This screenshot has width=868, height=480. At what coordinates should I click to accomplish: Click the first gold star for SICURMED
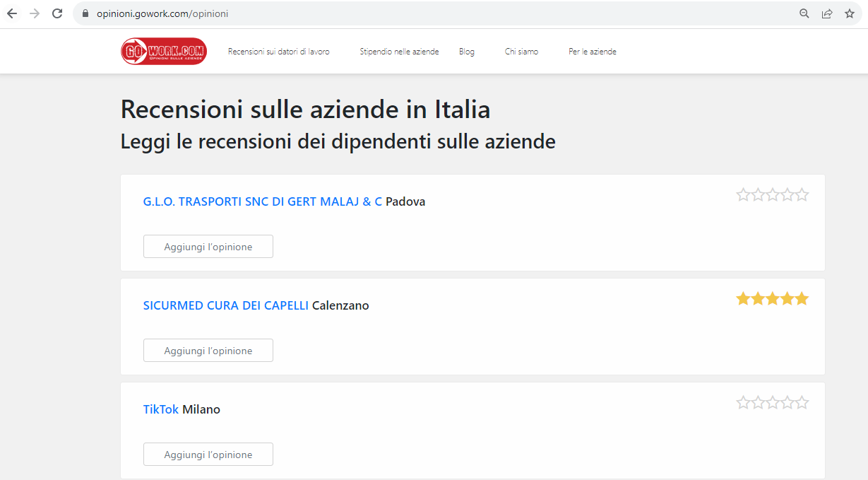coord(743,298)
